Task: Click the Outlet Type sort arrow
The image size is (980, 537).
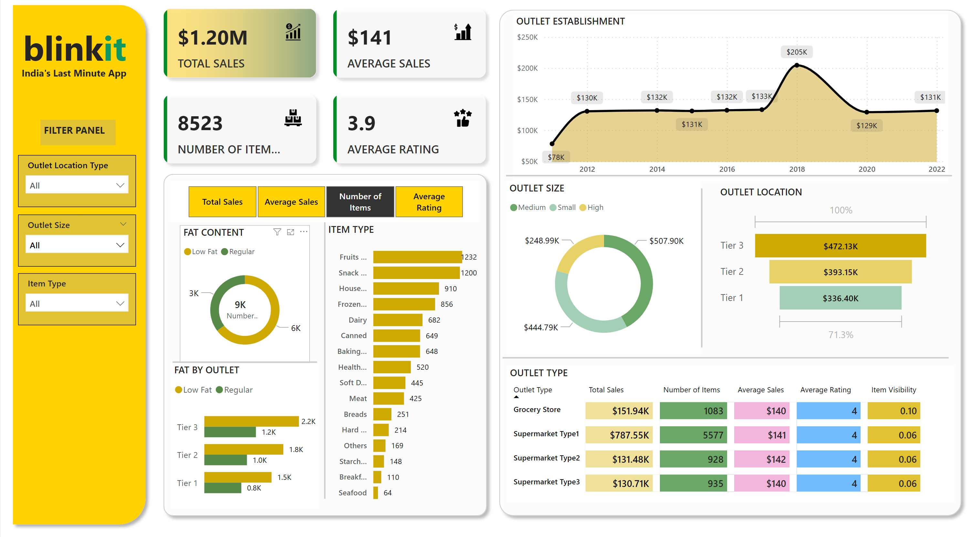Action: point(516,397)
